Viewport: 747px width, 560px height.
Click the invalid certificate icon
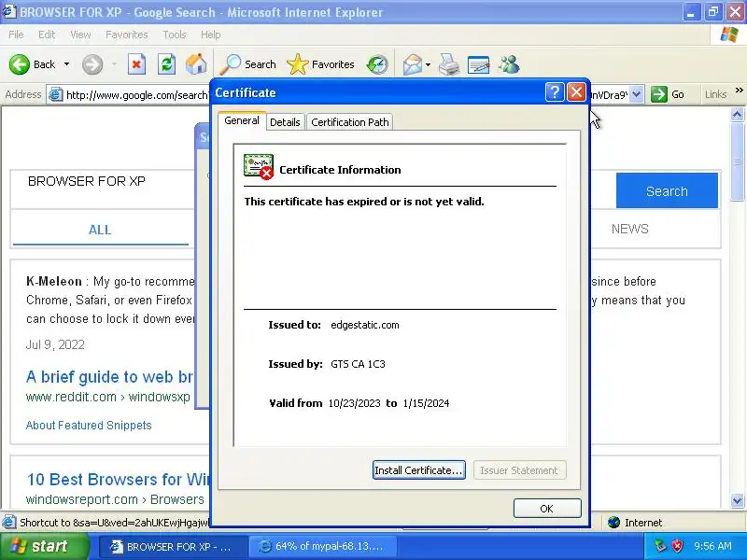pyautogui.click(x=259, y=167)
